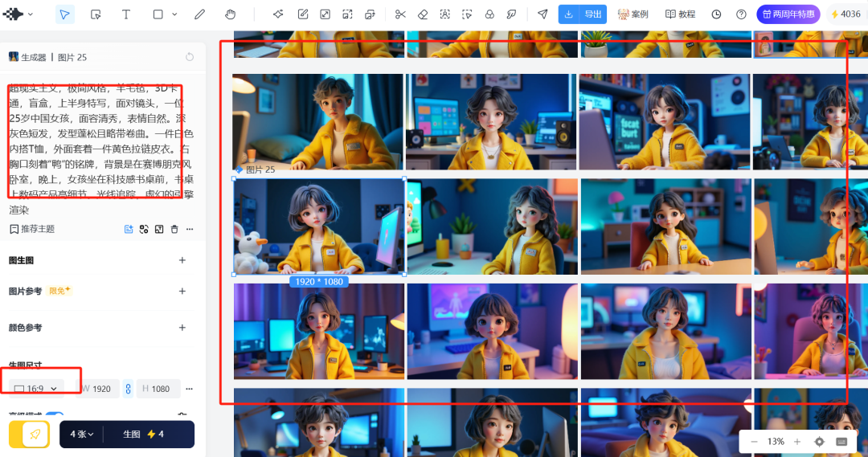Pick the pencil drawing tool
Screen dimensions: 868x457
pyautogui.click(x=200, y=14)
